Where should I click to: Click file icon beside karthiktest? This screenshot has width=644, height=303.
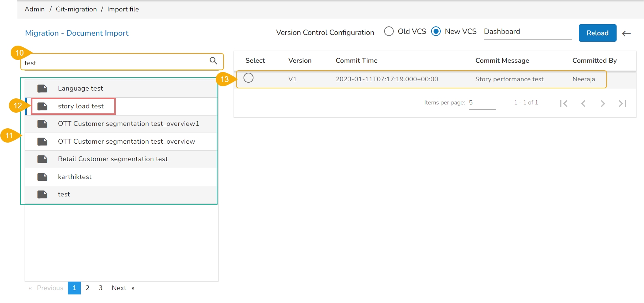42,177
